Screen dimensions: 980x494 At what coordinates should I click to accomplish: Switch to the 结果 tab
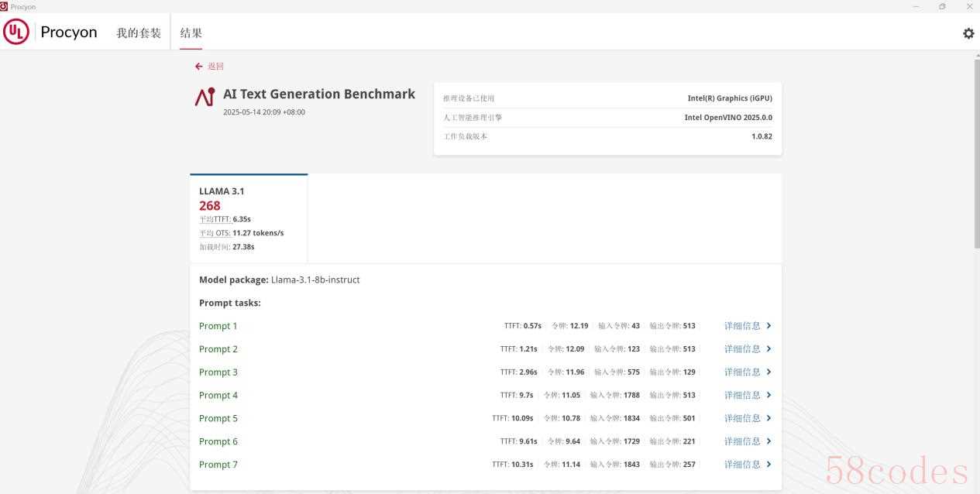point(191,33)
